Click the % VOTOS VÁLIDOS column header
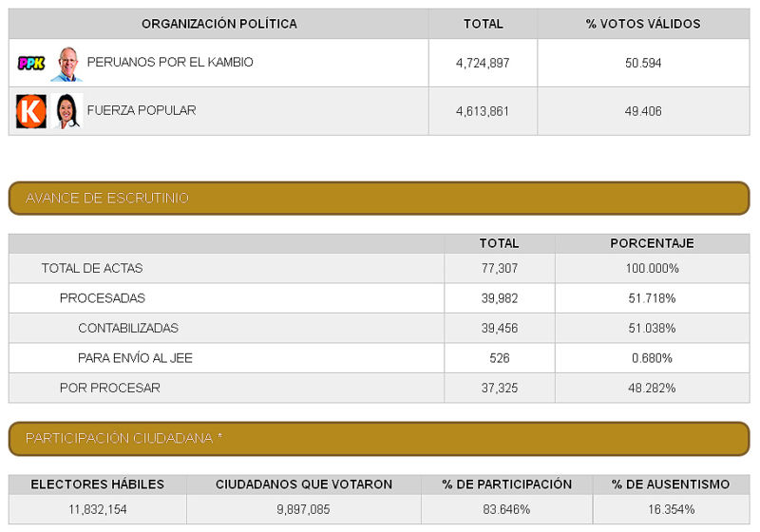The image size is (760, 532). (643, 24)
